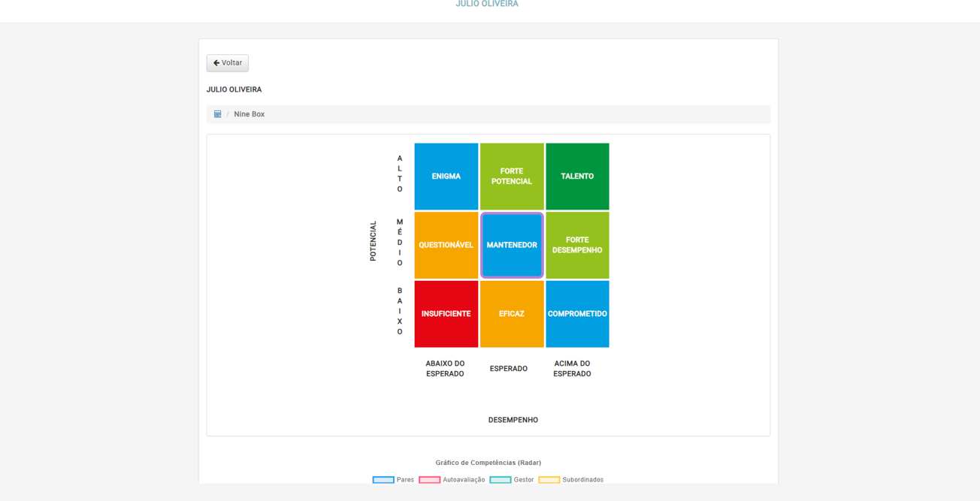Select the FORTE POTENCIAL box
980x501 pixels.
point(512,177)
